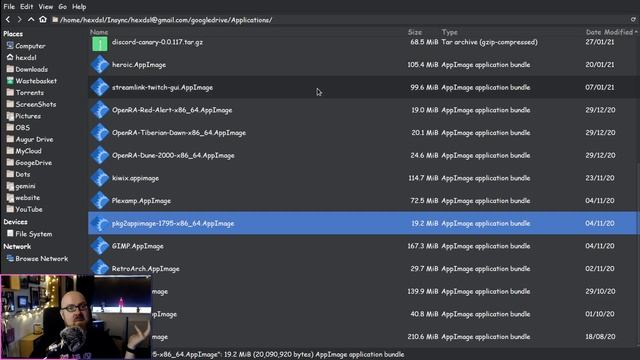Open Computer in Places sidebar
The height and width of the screenshot is (360, 640).
click(26, 46)
